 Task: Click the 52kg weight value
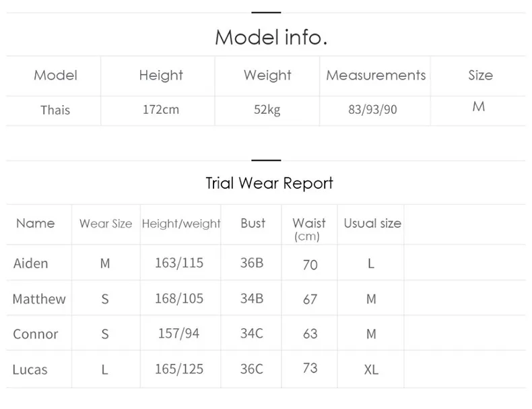267,109
